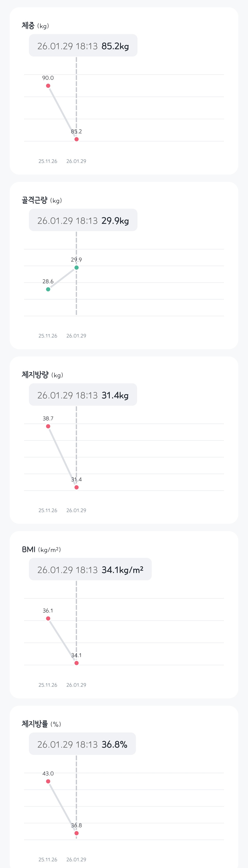248x868 pixels.
Task: Select the 90.0 weight data point
Action: [48, 86]
